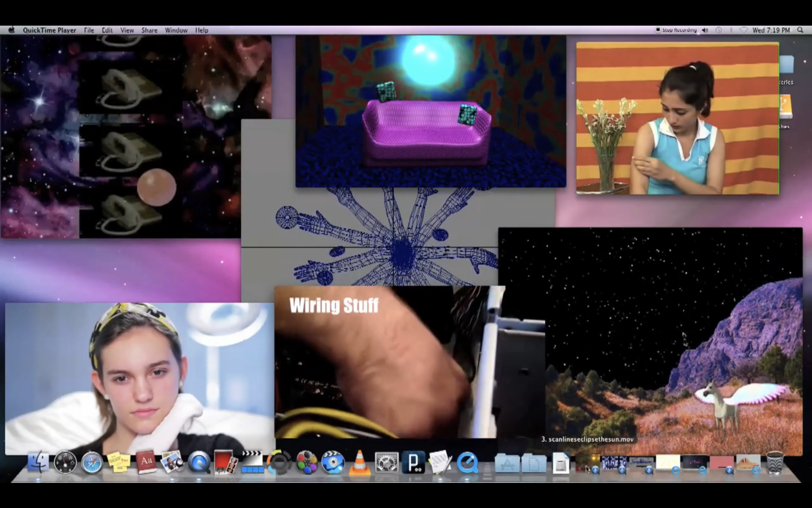
Task: Open the Share menu
Action: click(x=149, y=30)
